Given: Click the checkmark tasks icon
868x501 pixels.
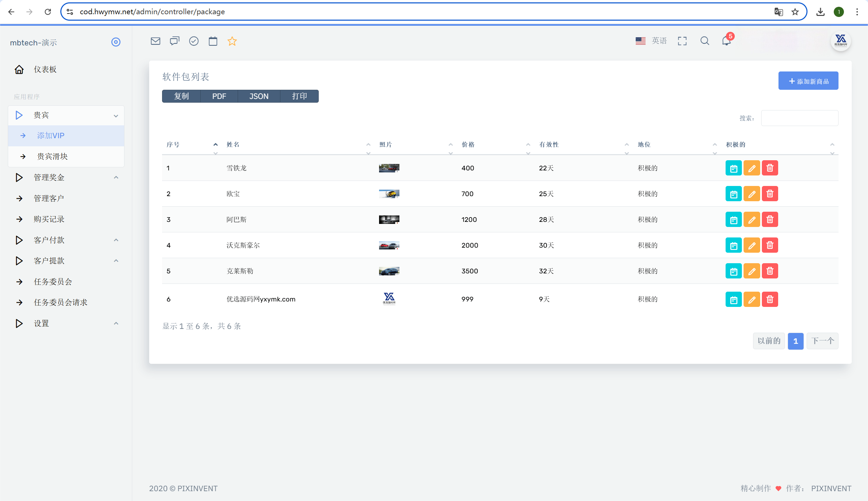Looking at the screenshot, I should 194,41.
